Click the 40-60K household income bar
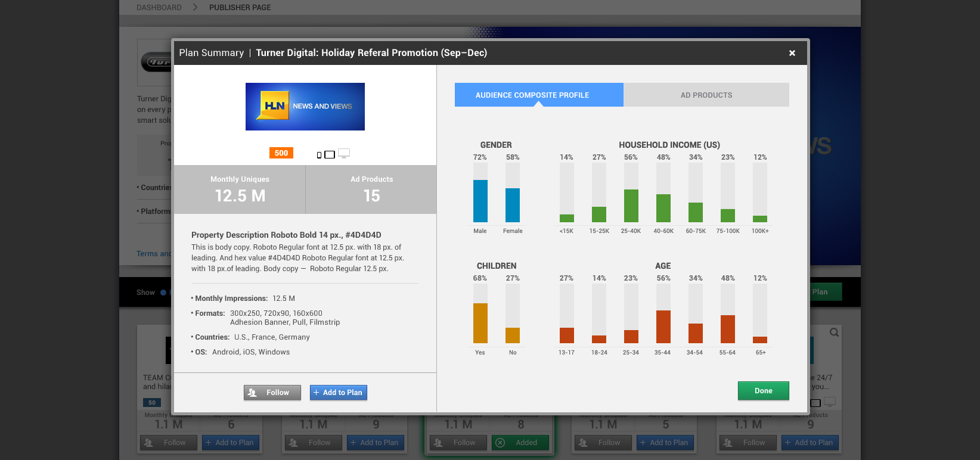This screenshot has width=980, height=460. point(663,208)
